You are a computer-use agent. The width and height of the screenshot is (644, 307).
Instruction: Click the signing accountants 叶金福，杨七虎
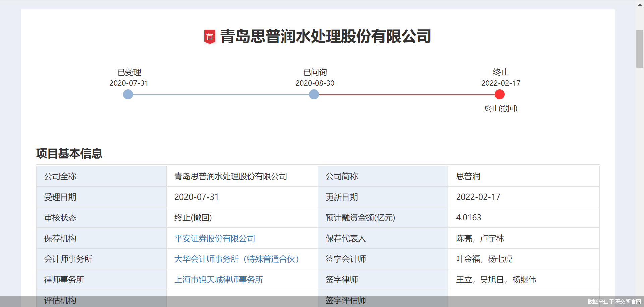[484, 259]
